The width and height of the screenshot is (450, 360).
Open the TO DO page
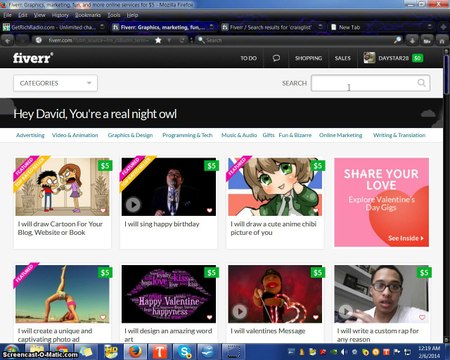[249, 58]
